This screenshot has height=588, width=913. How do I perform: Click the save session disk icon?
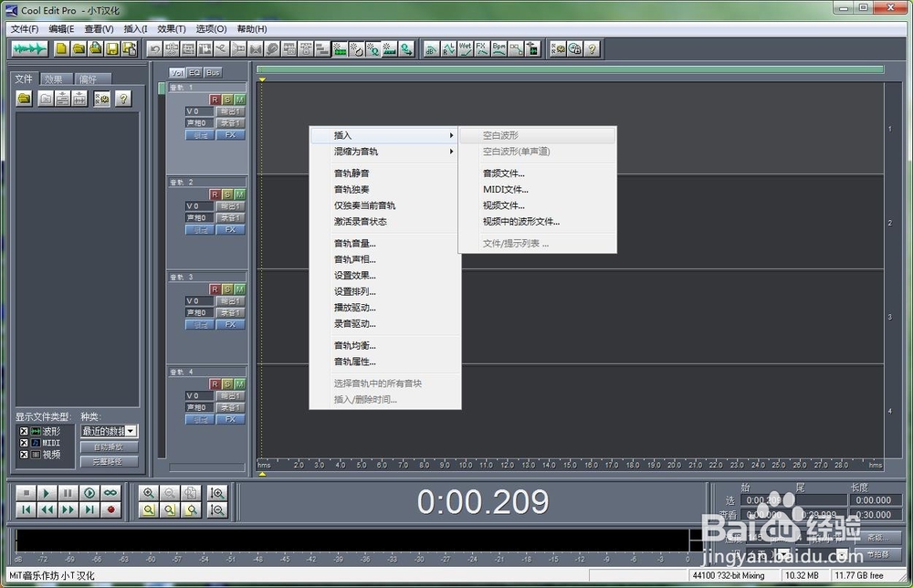coord(112,49)
